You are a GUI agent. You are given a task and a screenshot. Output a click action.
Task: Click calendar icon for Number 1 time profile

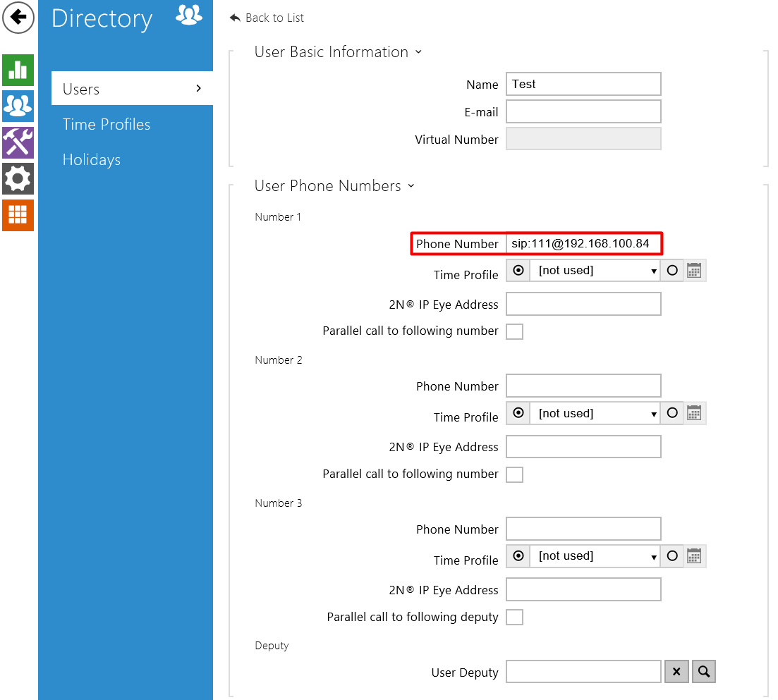coord(694,271)
